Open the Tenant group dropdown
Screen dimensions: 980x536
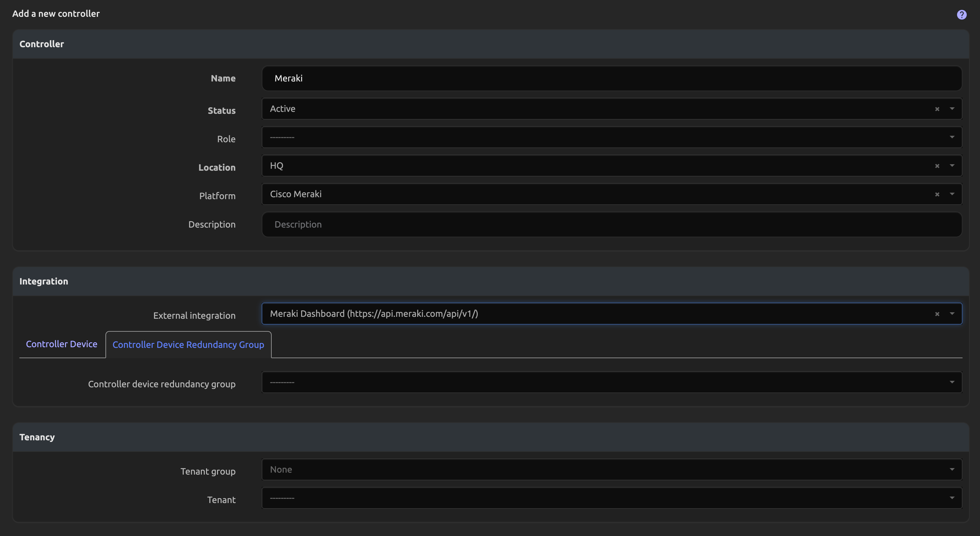[x=952, y=469]
